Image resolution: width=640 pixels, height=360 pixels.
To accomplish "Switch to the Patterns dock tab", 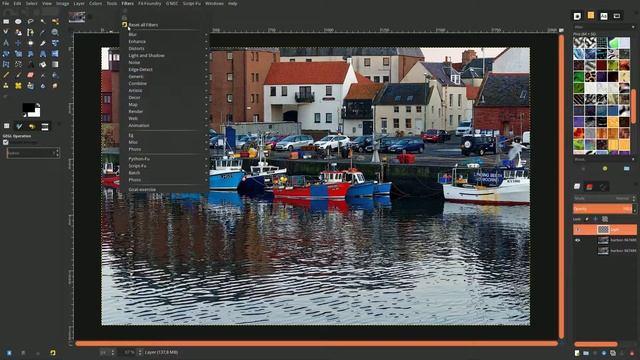I will point(591,16).
